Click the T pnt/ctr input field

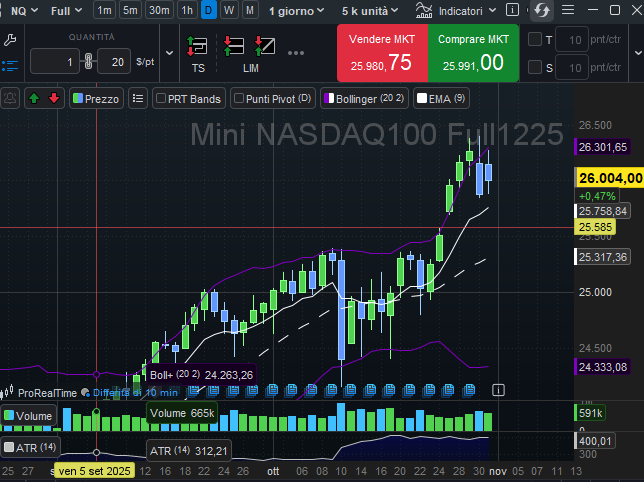point(572,39)
